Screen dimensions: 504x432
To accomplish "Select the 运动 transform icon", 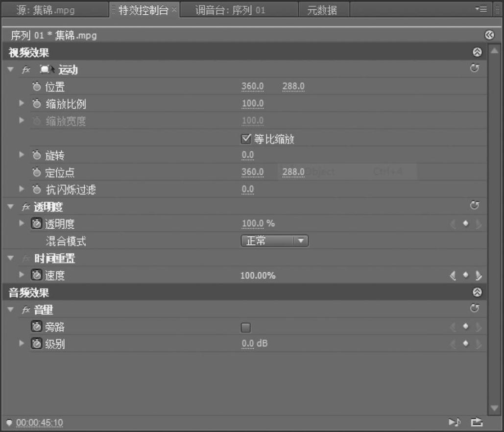I will coord(47,69).
